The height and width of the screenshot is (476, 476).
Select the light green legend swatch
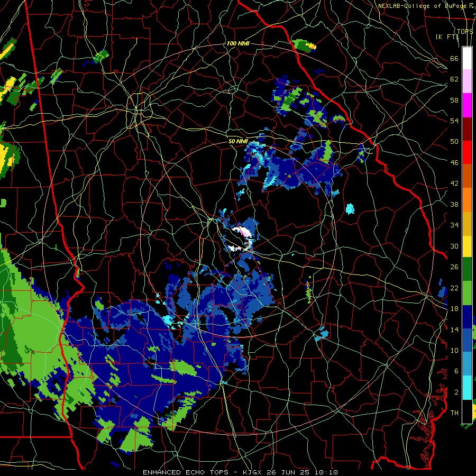(x=467, y=293)
